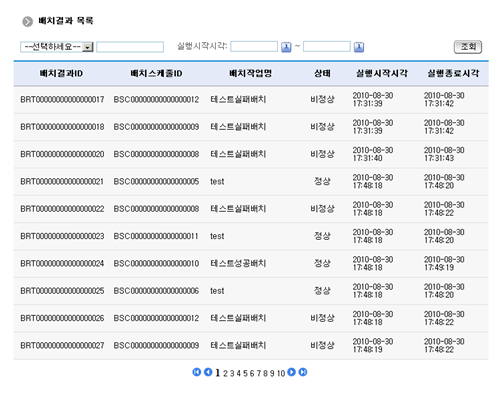
Task: Go to next page arrow icon
Action: point(291,372)
